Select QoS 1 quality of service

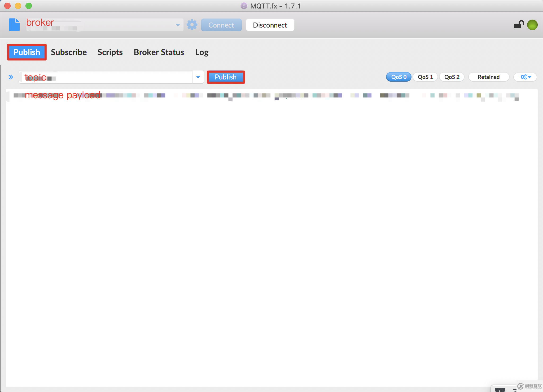click(426, 77)
